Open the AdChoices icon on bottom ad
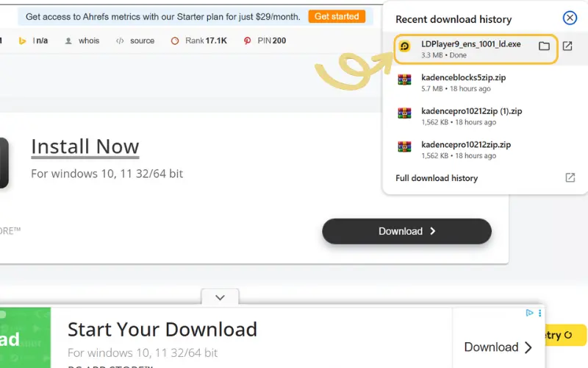 click(529, 313)
